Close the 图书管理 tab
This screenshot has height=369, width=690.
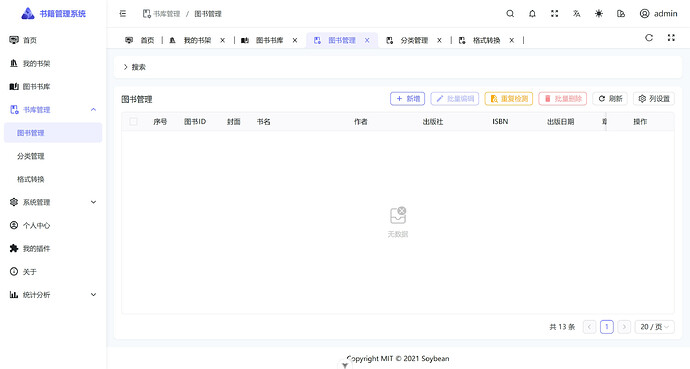click(x=367, y=40)
